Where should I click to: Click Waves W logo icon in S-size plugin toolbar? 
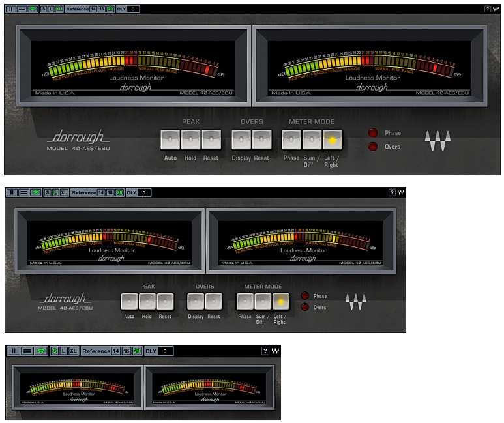coord(275,351)
